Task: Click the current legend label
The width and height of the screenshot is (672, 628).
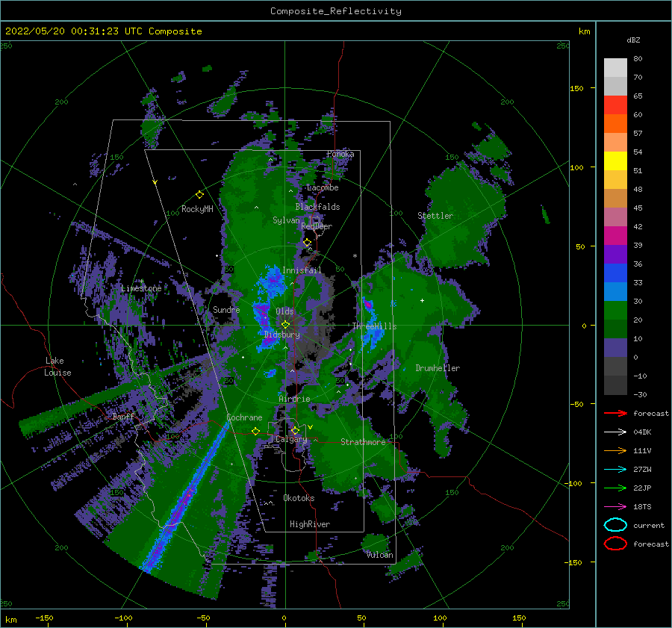Action: click(649, 525)
